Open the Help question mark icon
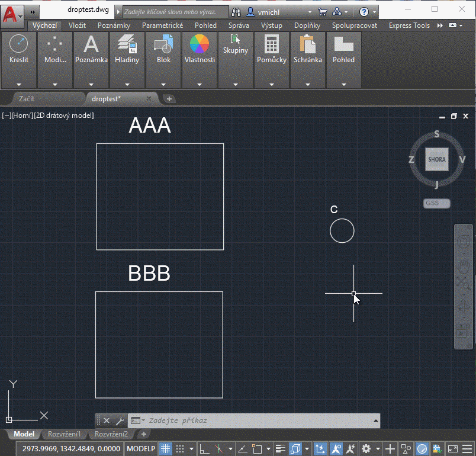 [x=364, y=12]
